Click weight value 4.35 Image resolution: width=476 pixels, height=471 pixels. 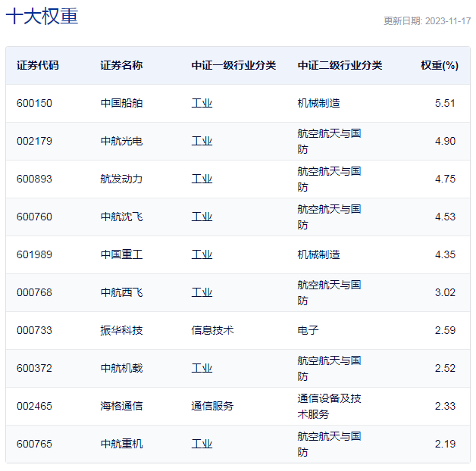click(x=445, y=254)
